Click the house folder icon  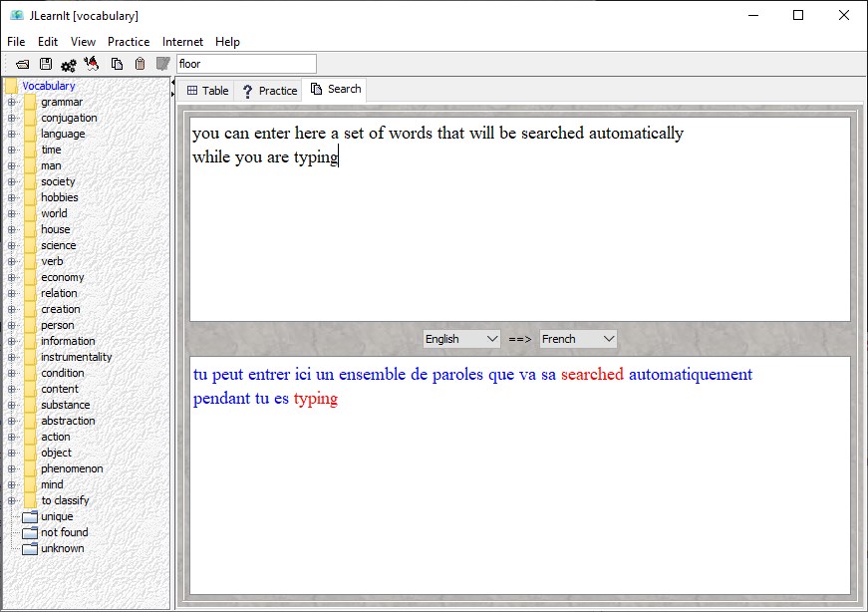pos(30,230)
